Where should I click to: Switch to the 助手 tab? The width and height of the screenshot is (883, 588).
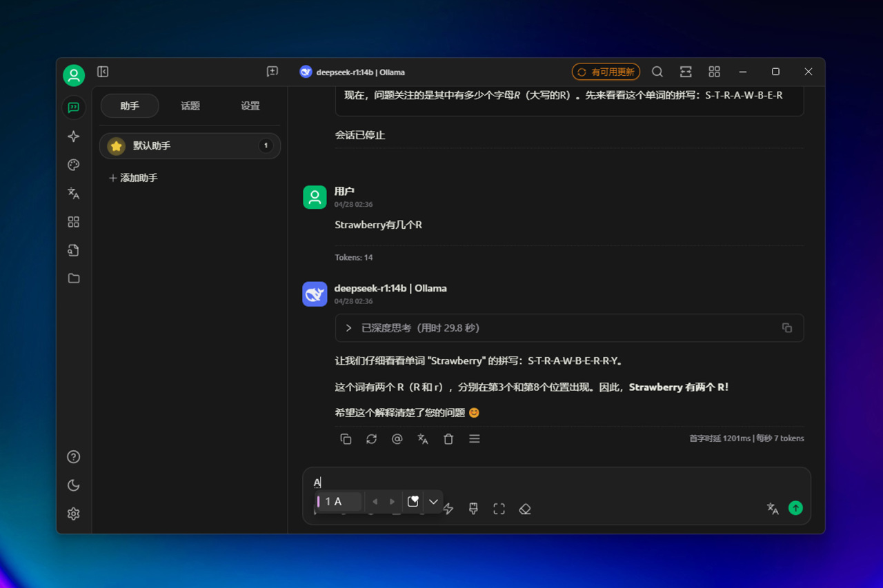click(130, 105)
